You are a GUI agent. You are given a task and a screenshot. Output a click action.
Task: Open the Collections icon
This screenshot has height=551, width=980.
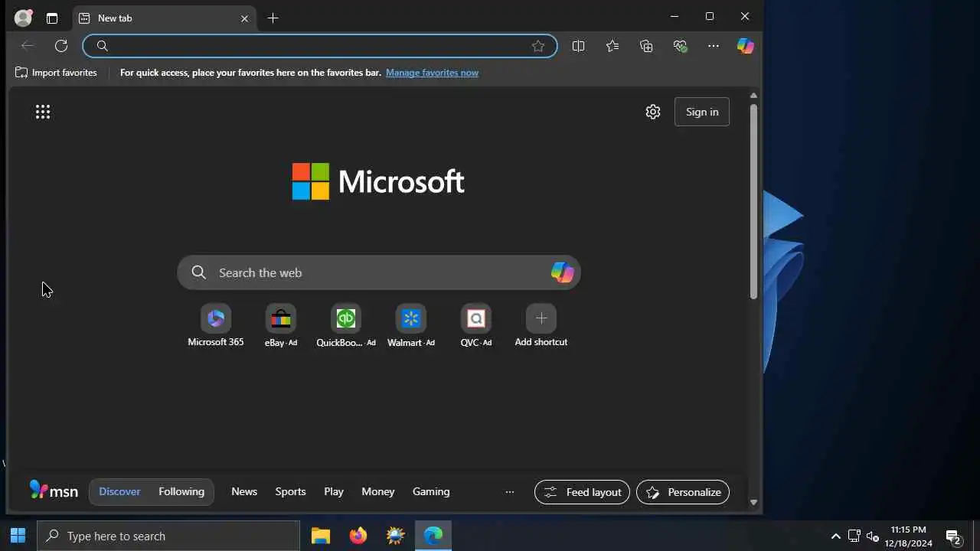click(646, 46)
